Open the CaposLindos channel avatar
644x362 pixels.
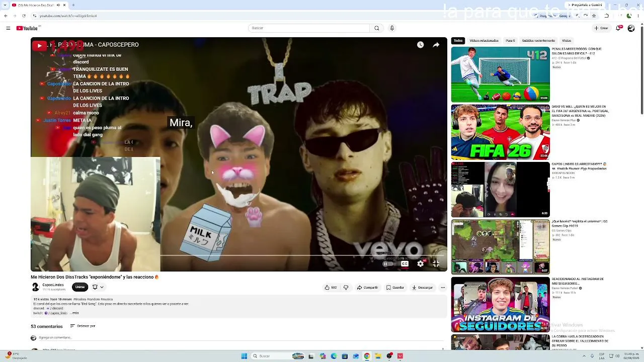pos(35,287)
